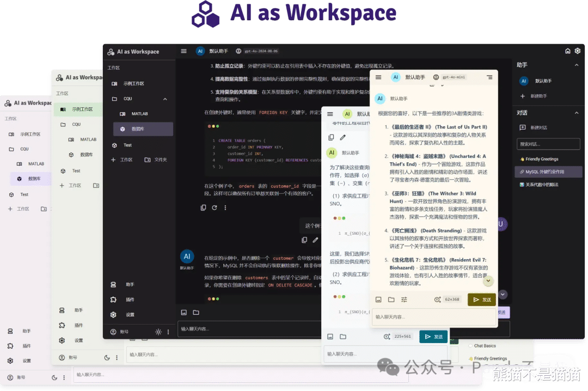Toggle light theme sun icon in dark window

tap(158, 332)
